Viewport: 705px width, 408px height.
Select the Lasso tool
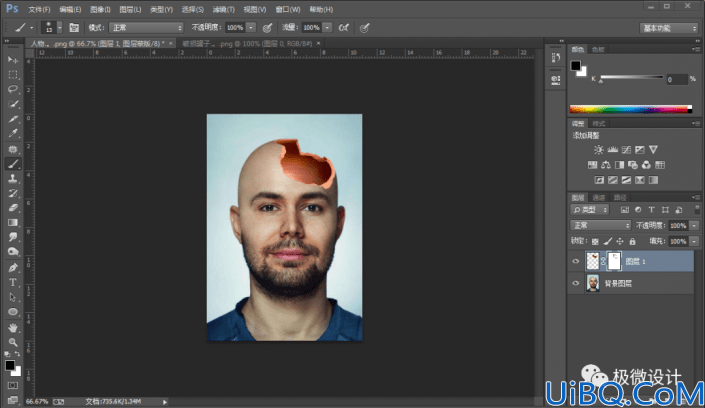click(x=13, y=89)
